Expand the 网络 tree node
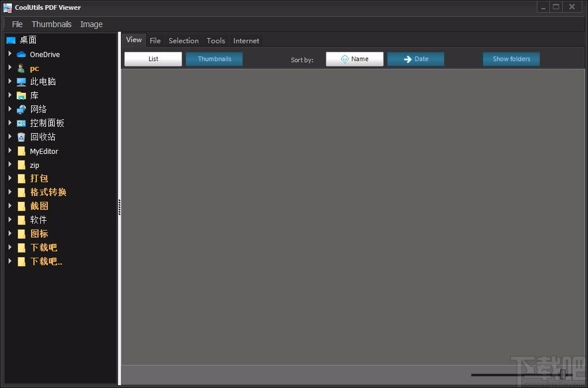This screenshot has width=588, height=388. (10, 109)
